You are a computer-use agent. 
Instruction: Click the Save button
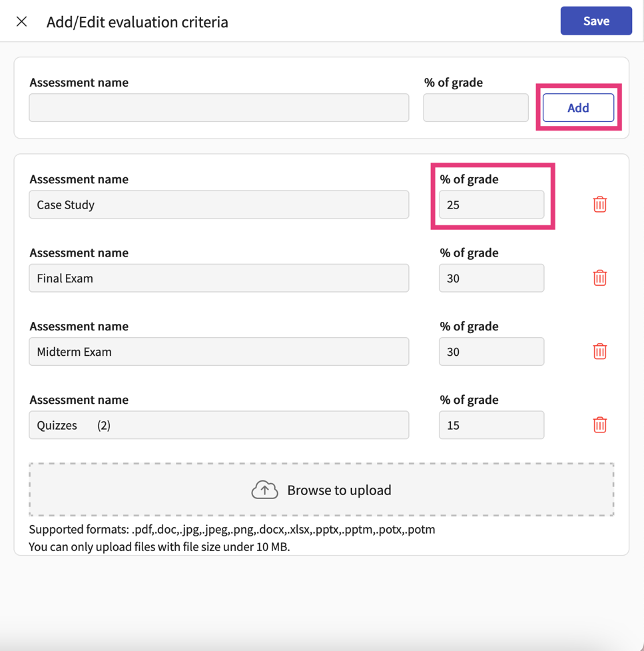click(595, 21)
